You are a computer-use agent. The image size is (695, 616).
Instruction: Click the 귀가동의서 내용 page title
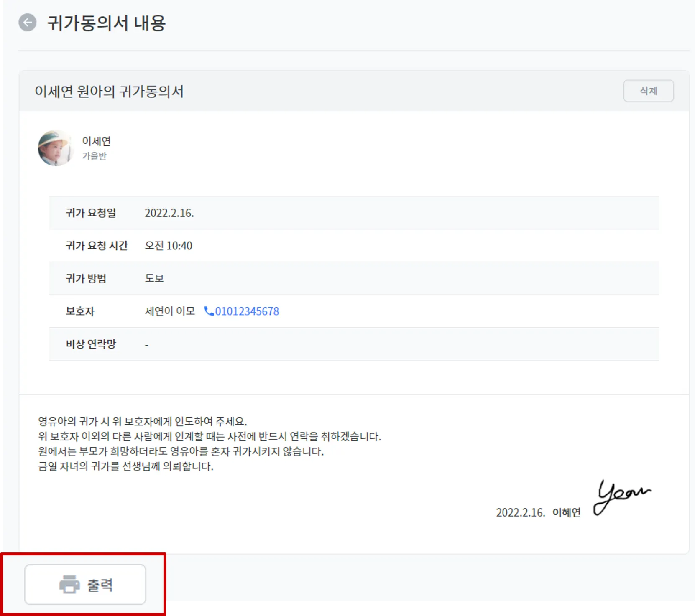point(107,23)
